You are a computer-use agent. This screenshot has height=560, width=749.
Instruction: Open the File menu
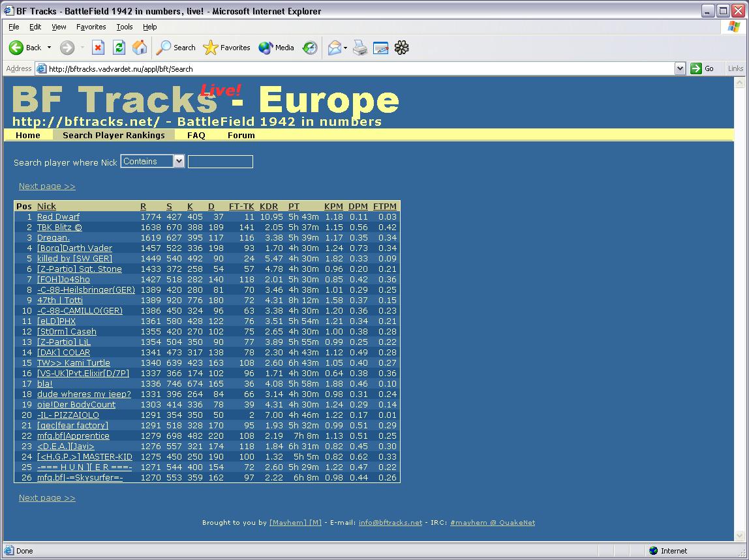tap(14, 27)
